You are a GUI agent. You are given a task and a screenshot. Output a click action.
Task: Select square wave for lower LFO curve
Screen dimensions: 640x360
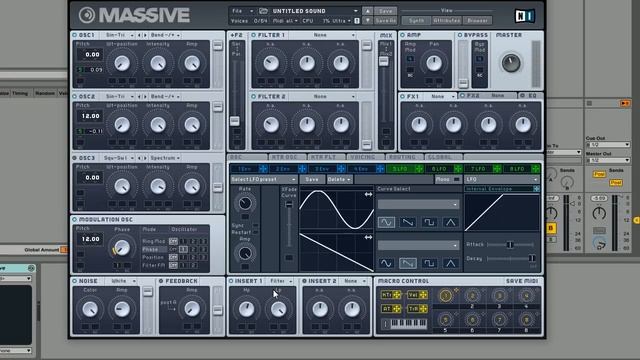click(429, 263)
